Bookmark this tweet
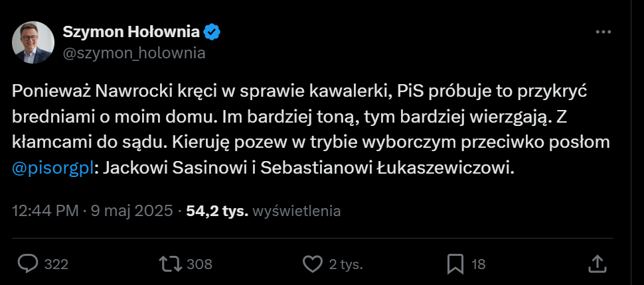644x285 pixels. (455, 264)
